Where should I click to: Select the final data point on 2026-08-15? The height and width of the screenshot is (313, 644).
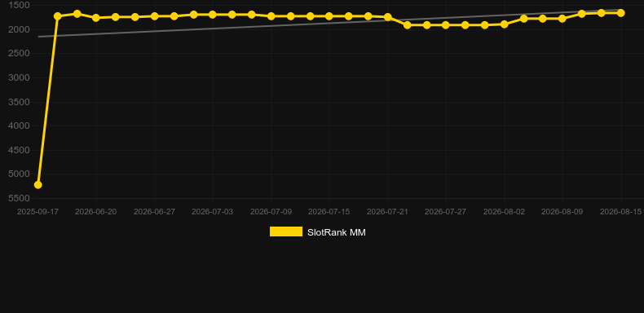[x=620, y=13]
